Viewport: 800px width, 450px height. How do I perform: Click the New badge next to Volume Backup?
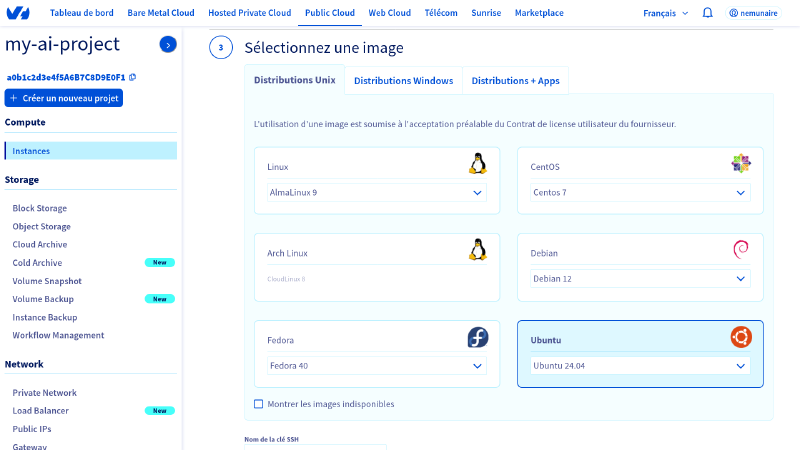(x=160, y=299)
